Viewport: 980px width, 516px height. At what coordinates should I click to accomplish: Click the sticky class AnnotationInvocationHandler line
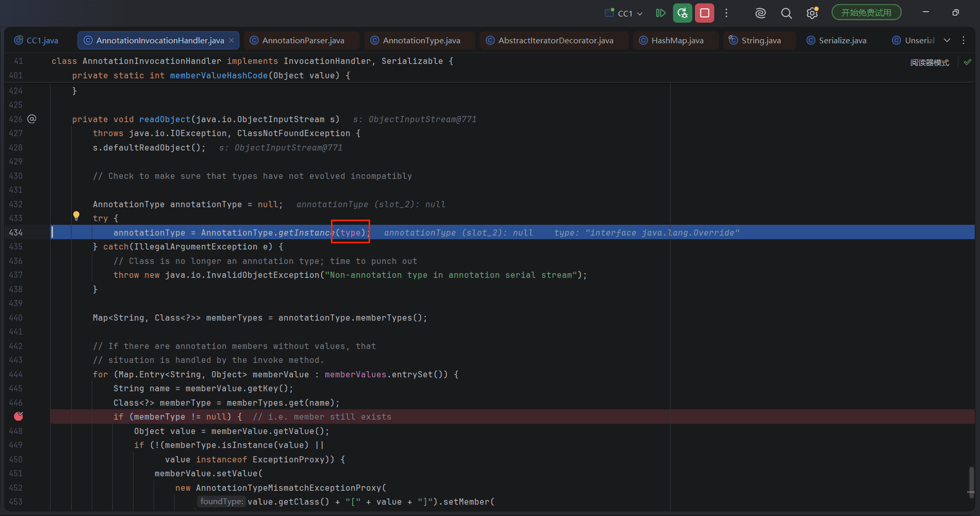click(x=253, y=61)
